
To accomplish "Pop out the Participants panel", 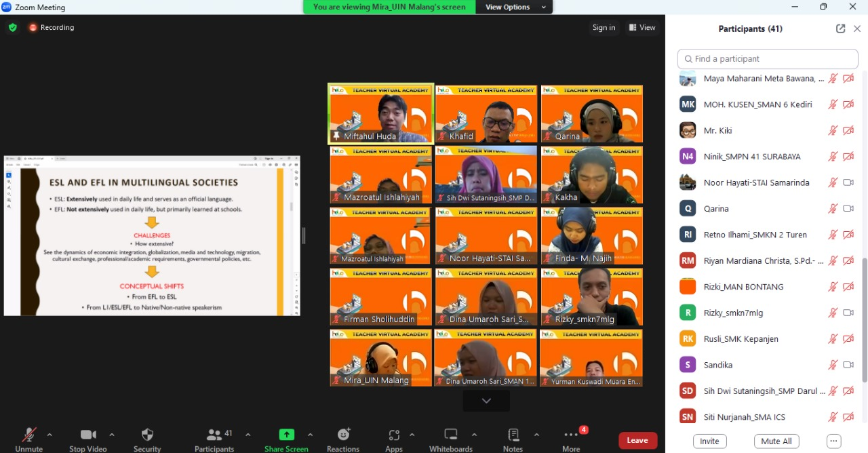I will pyautogui.click(x=840, y=28).
